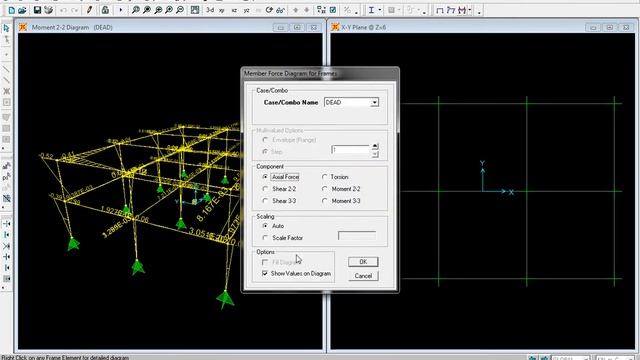Click the Show Undeformed Shape frame icon
The height and width of the screenshot is (360, 640).
coord(440,10)
